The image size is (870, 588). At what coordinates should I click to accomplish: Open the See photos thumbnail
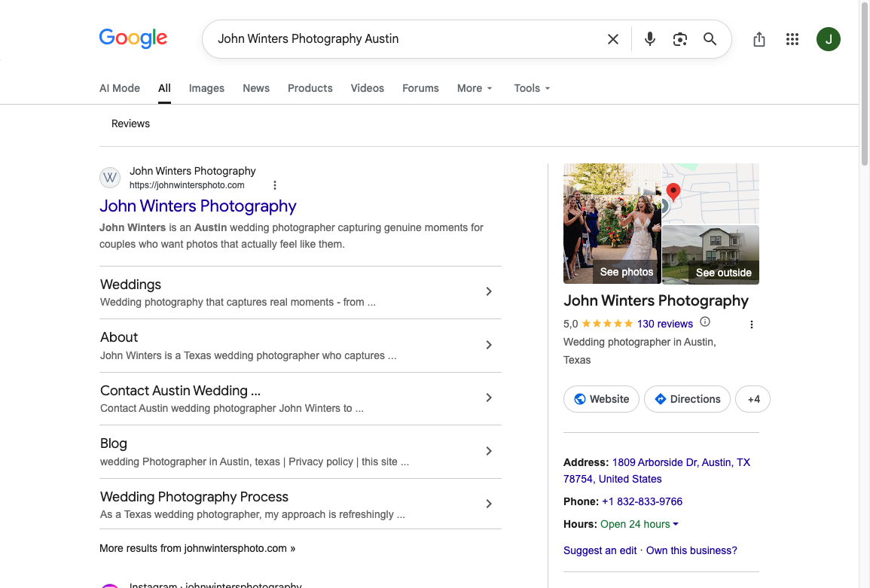612,224
